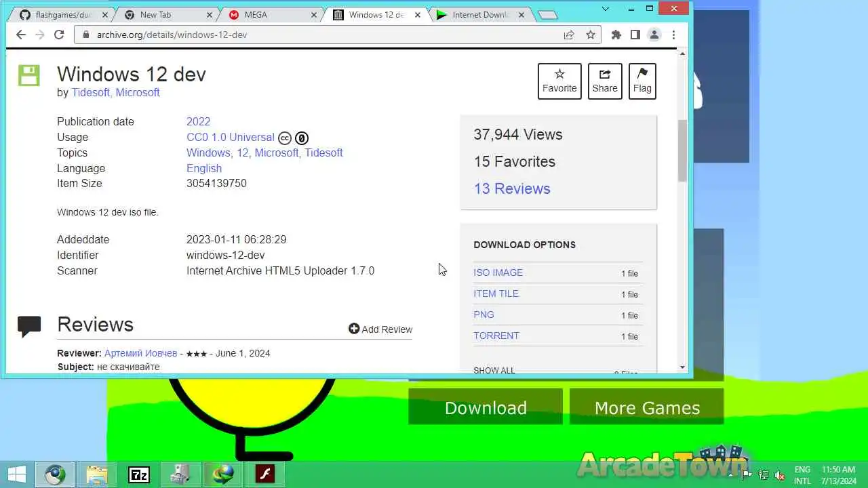
Task: Bookmark this page with star icon
Action: (x=591, y=35)
